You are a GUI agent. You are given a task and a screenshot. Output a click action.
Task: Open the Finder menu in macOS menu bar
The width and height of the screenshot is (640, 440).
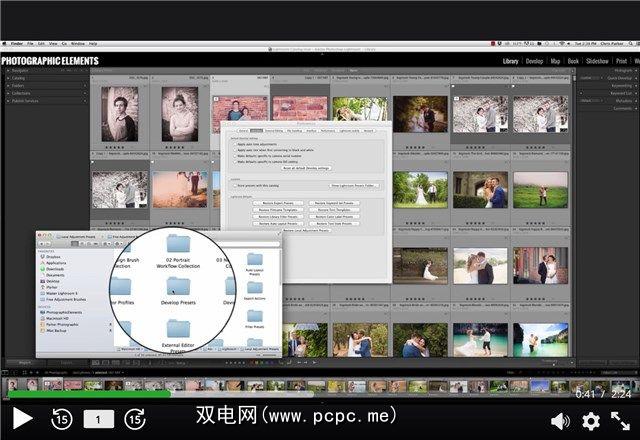17,43
